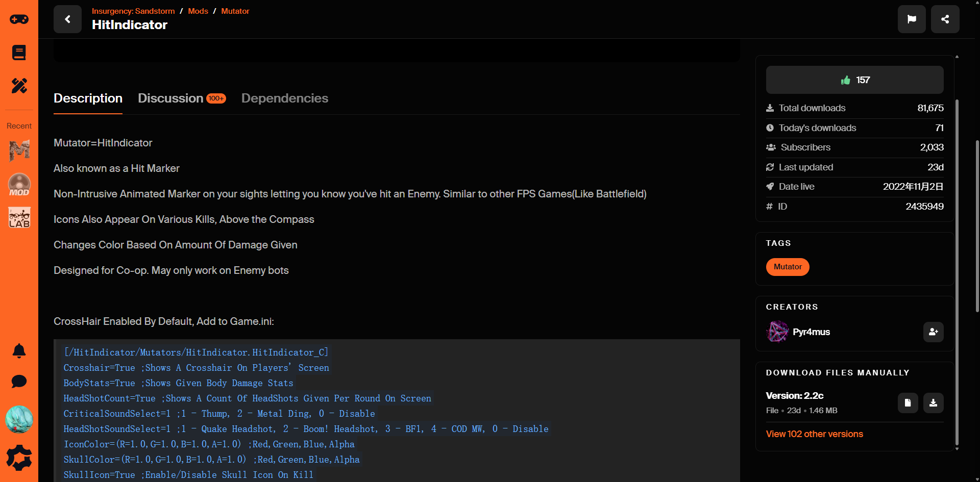Viewport: 980px width, 482px height.
Task: Like the mod with thumbs up 157
Action: coord(854,80)
